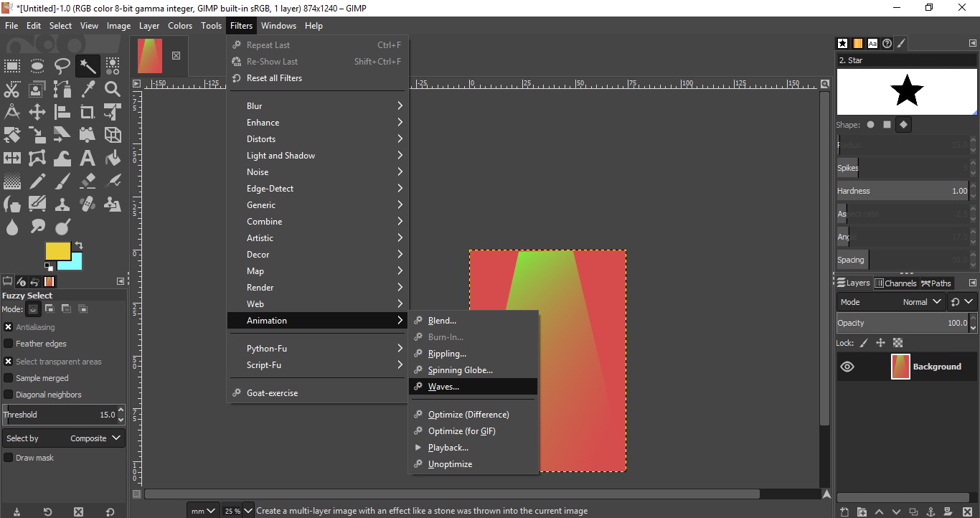980x518 pixels.
Task: Hide the Background layer with eye icon
Action: pyautogui.click(x=847, y=367)
